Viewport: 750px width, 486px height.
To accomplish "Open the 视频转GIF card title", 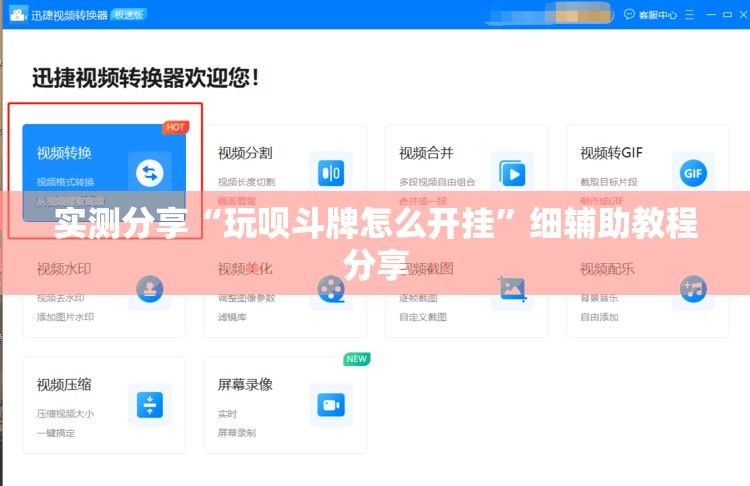I will coord(611,153).
